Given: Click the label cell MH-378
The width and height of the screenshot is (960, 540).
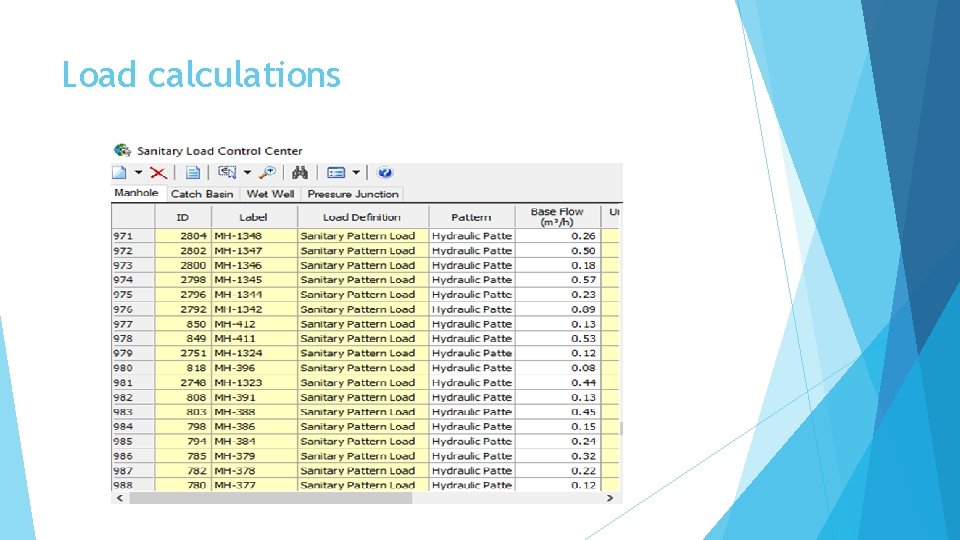Looking at the screenshot, I should click(x=254, y=471).
